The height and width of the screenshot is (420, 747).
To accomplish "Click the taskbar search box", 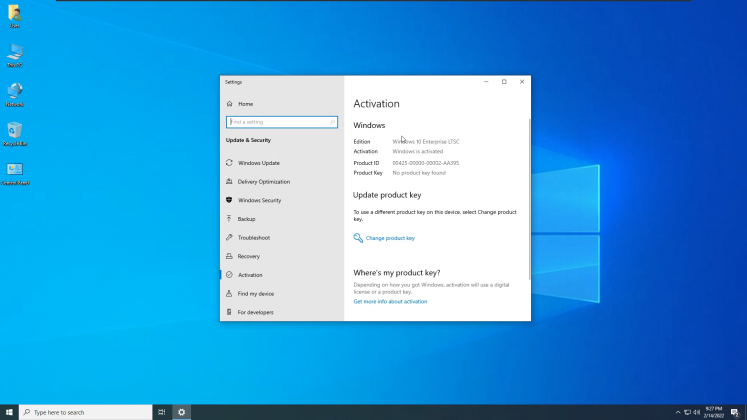I will pyautogui.click(x=86, y=412).
